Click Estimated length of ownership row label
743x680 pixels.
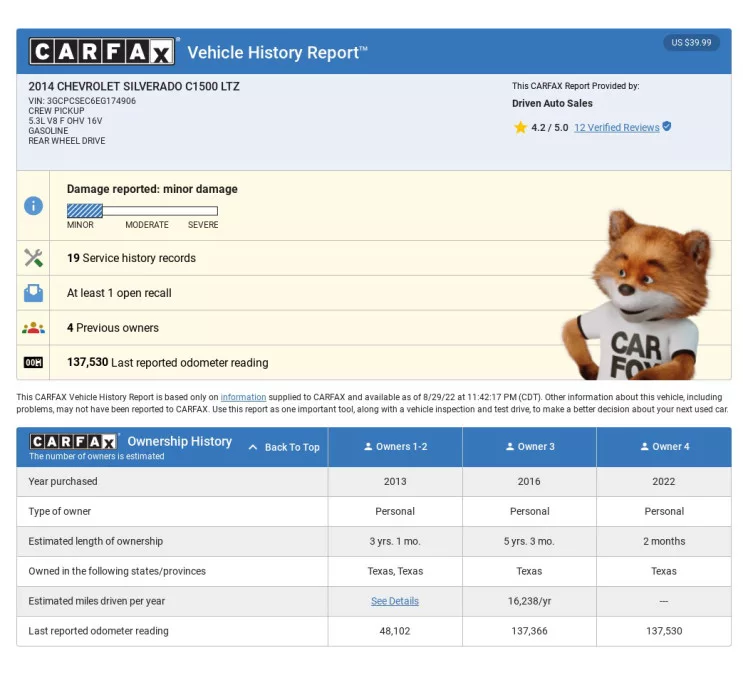pyautogui.click(x=96, y=541)
